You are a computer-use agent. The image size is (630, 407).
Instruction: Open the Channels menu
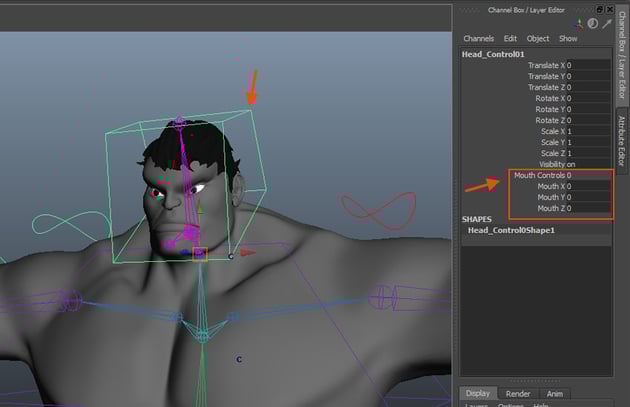[478, 39]
